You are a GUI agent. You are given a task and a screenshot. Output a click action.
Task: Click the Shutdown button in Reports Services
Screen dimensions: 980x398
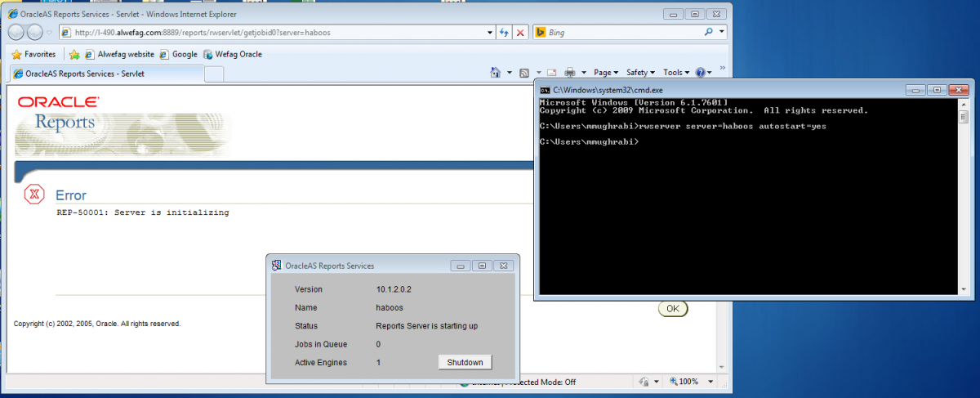tap(465, 363)
